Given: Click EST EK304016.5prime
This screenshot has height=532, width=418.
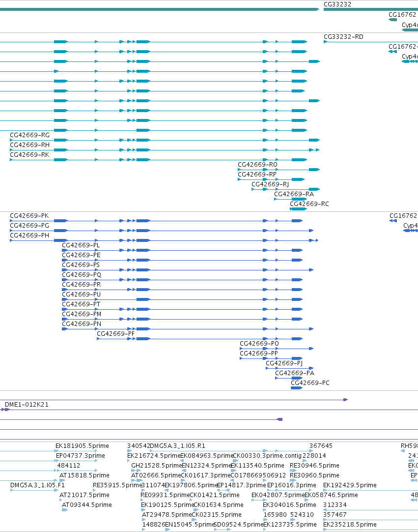Looking at the screenshot, I should pos(289,505).
